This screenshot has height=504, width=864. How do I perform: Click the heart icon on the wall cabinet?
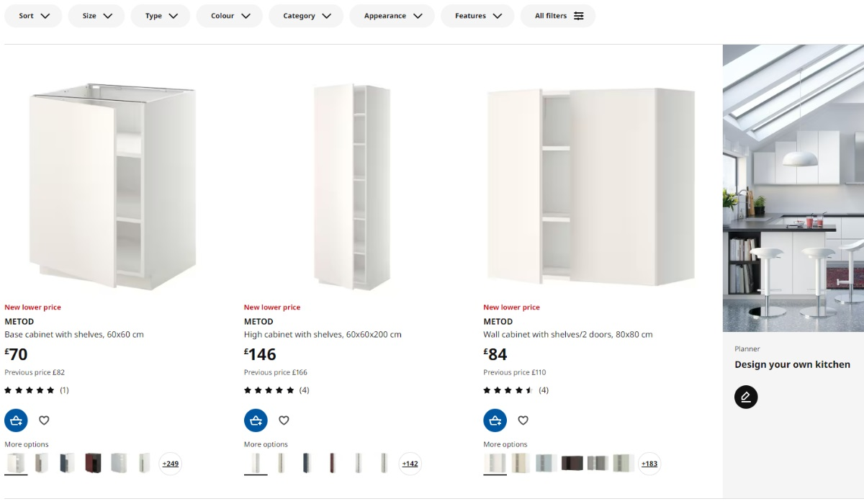click(x=523, y=420)
